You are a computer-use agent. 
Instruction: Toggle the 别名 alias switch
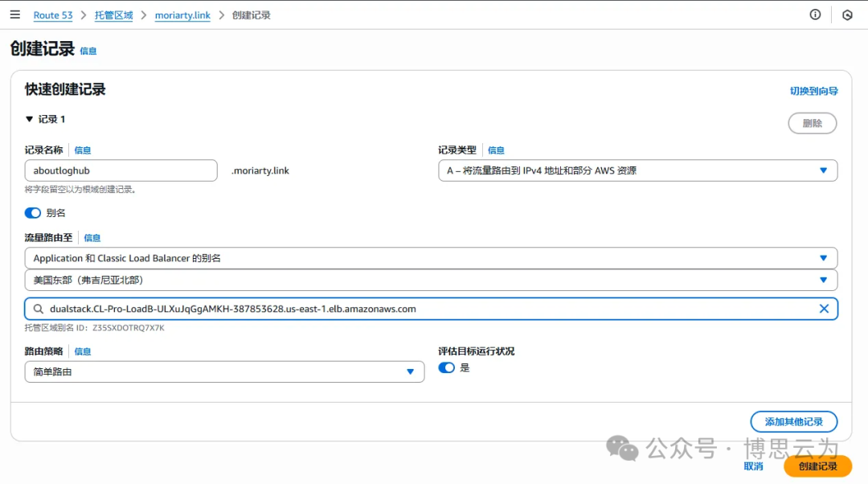[x=33, y=213]
